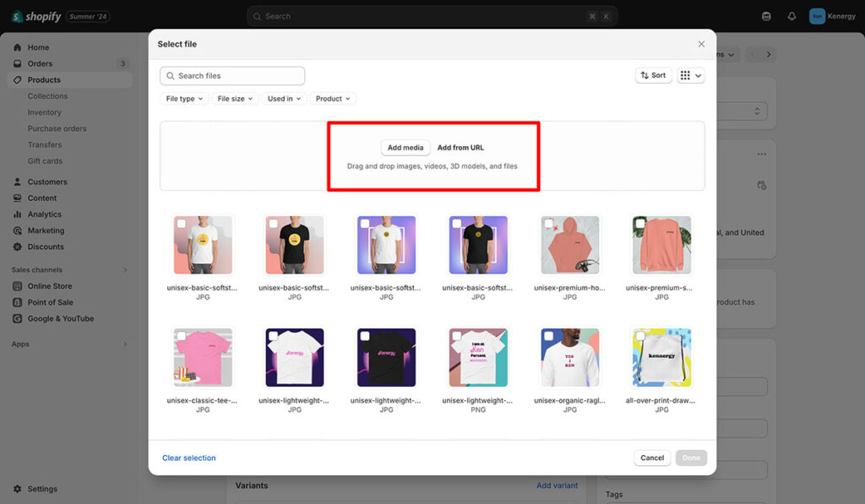Close the Select file dialog

(701, 44)
